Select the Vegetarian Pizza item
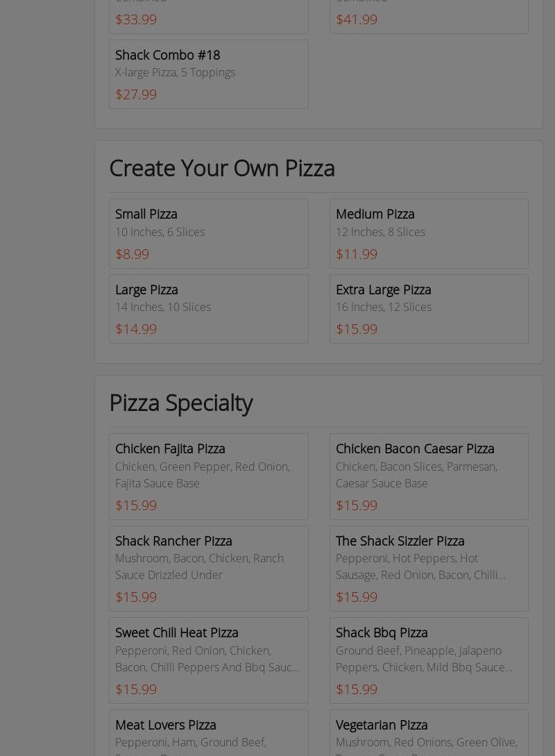Screen dimensions: 555x756 click(x=429, y=732)
